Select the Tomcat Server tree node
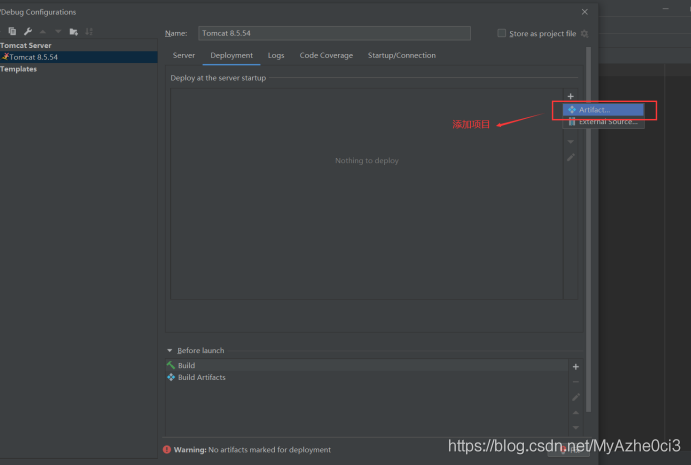 (x=26, y=45)
